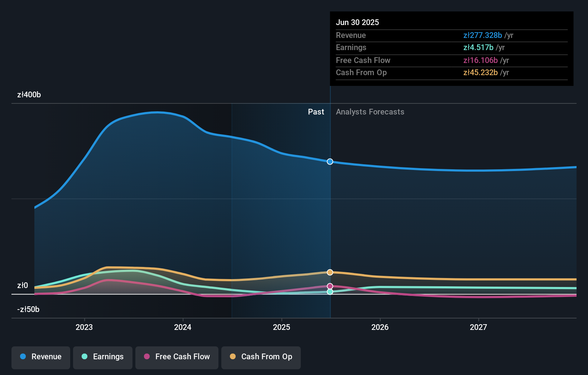The height and width of the screenshot is (375, 588).
Task: Toggle the Cash From Op series visibility
Action: [261, 356]
